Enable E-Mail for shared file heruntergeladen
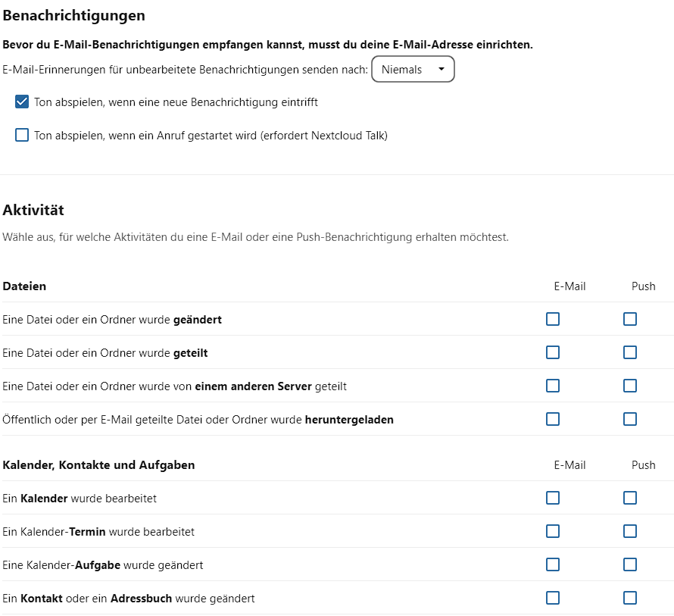This screenshot has width=674, height=616. (x=553, y=420)
